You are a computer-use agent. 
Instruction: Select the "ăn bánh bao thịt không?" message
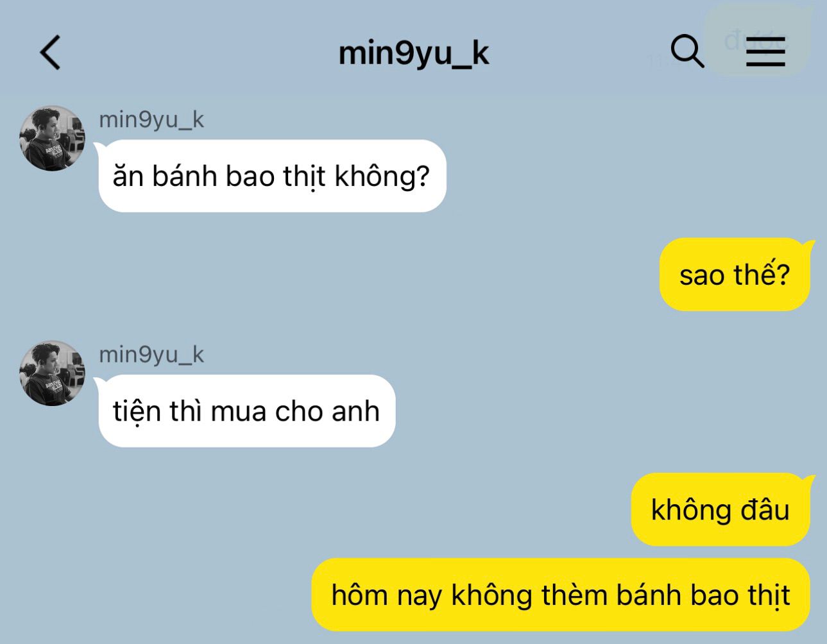coord(272,176)
